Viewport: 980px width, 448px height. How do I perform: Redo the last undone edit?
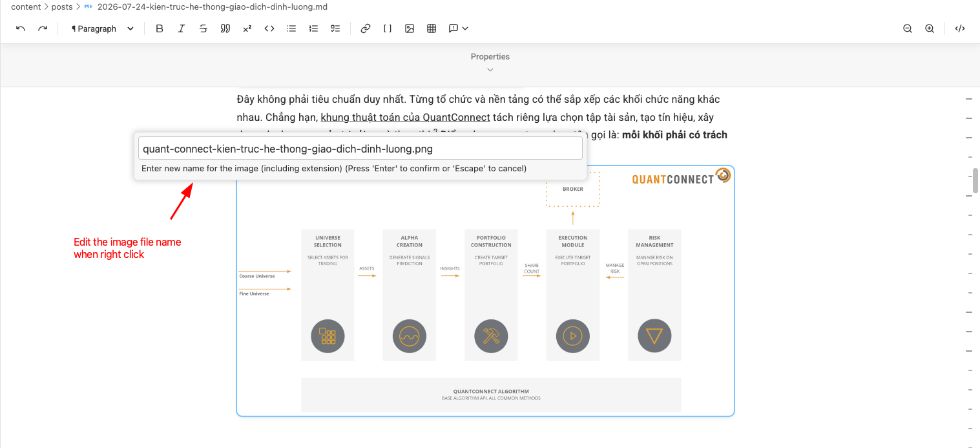click(43, 28)
